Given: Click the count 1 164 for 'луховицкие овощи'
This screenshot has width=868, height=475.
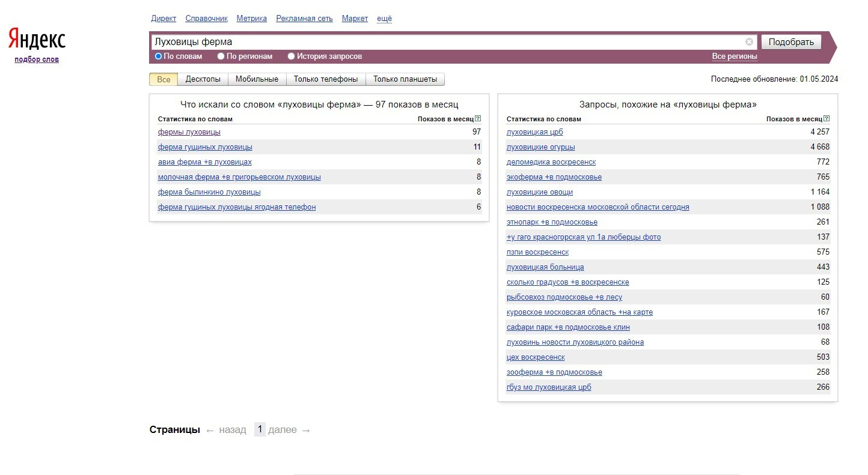Looking at the screenshot, I should point(820,192).
